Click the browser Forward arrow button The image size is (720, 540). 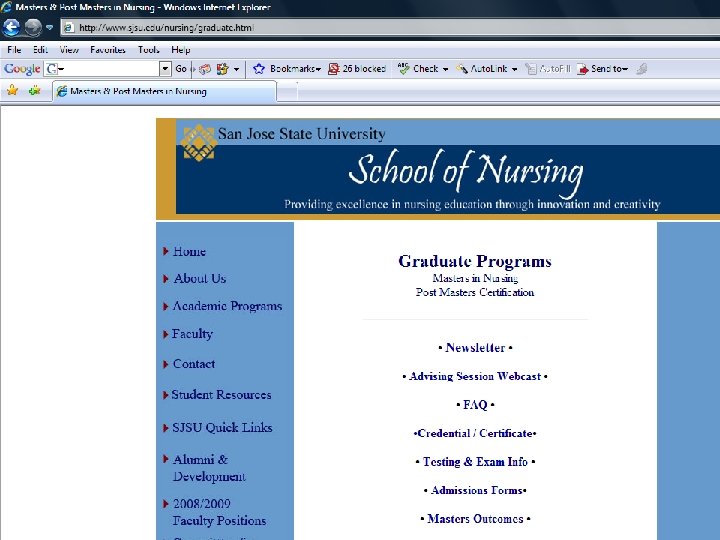coord(33,28)
